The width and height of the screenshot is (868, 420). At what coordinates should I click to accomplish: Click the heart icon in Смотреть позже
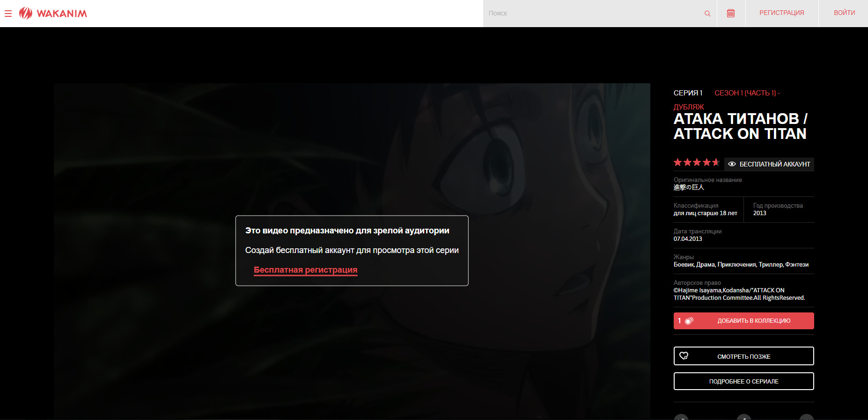pos(684,356)
